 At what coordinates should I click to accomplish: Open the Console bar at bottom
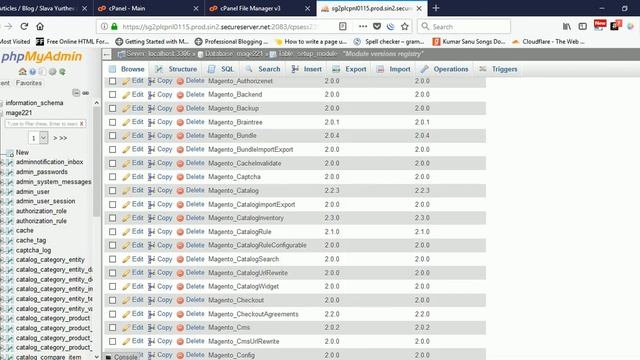pos(122,356)
